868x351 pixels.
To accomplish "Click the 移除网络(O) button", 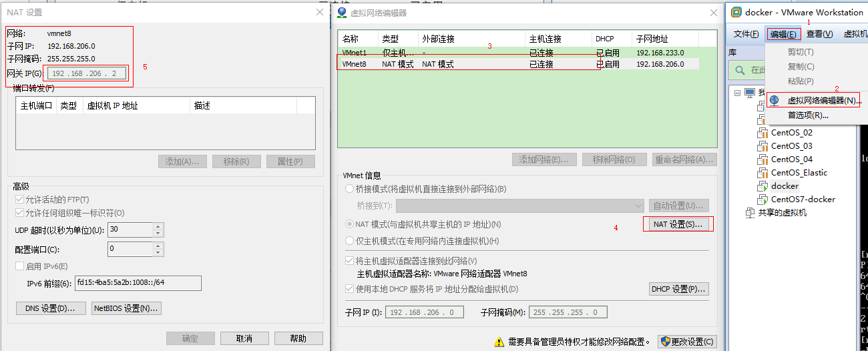I will click(x=614, y=160).
